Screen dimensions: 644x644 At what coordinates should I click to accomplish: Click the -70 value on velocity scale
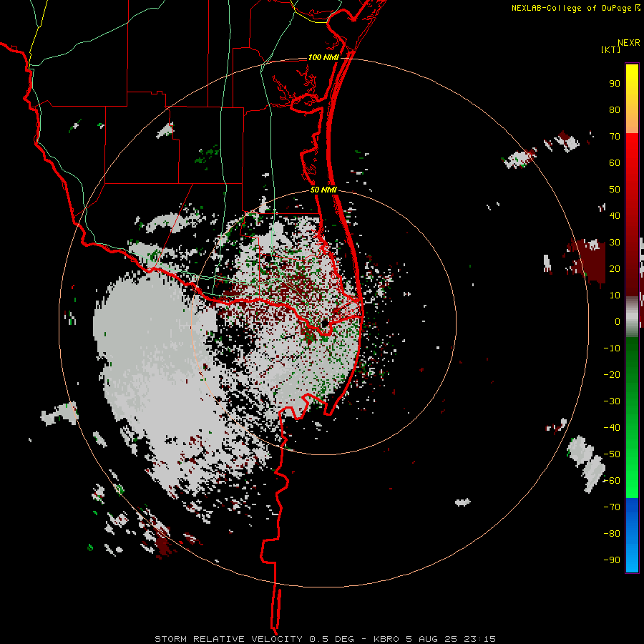point(612,507)
